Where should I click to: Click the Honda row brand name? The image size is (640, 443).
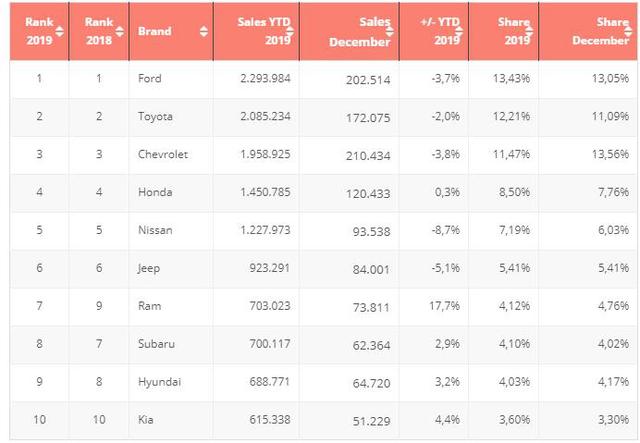[x=155, y=193]
